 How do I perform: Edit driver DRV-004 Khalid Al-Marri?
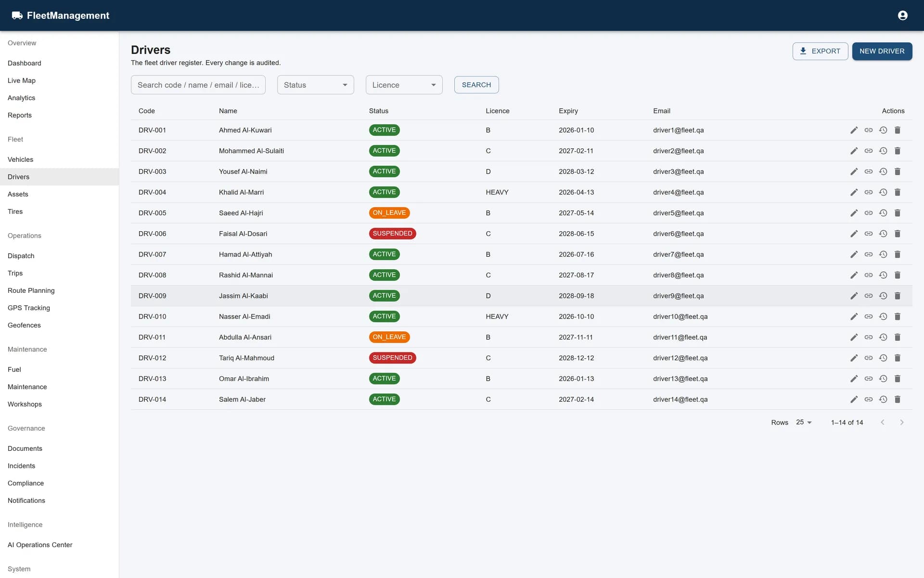pos(854,192)
